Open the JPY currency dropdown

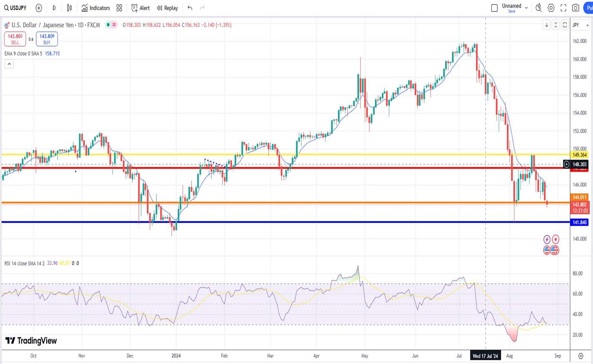click(x=580, y=25)
